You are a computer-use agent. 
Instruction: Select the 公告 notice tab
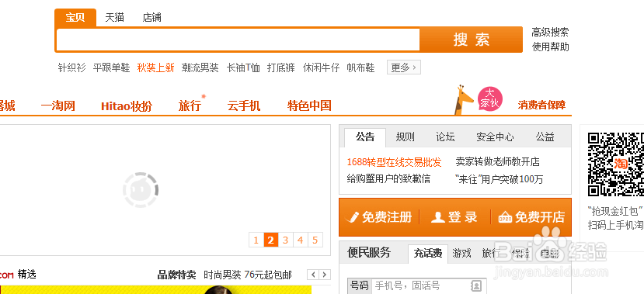pyautogui.click(x=365, y=137)
